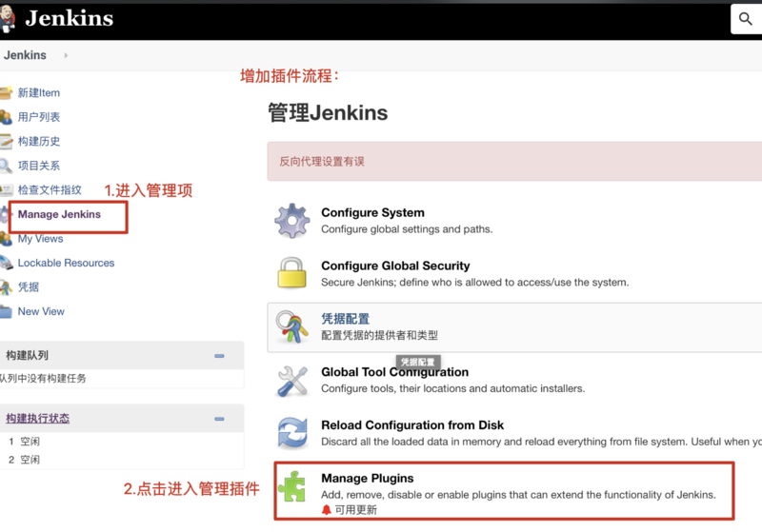Viewport: 762px width, 532px height.
Task: Open 凭据 sidebar link
Action: 29,287
